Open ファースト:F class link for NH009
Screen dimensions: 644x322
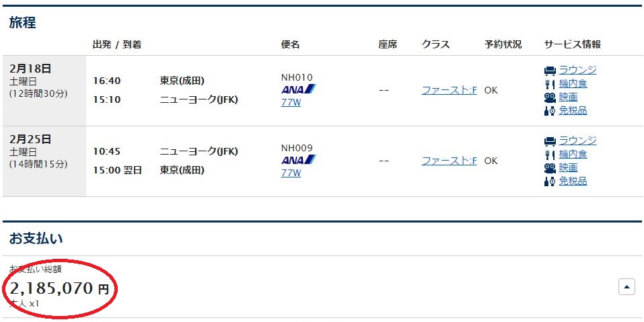click(450, 161)
